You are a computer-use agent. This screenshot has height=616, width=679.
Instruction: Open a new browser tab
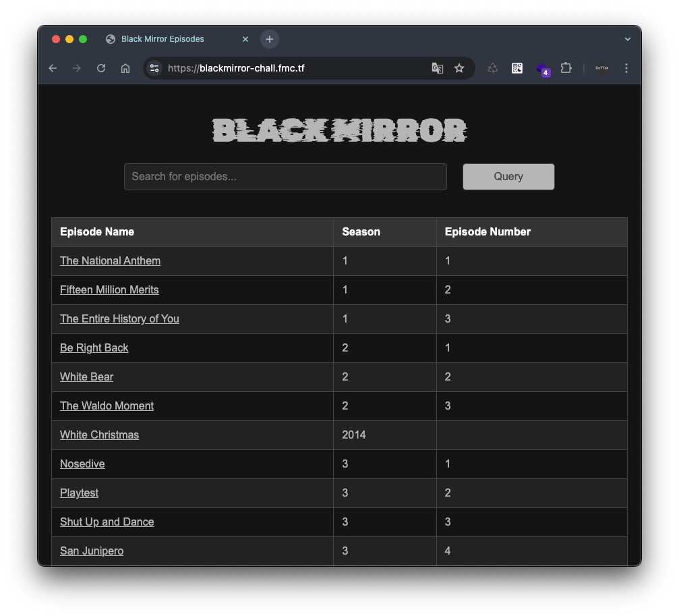pos(269,39)
